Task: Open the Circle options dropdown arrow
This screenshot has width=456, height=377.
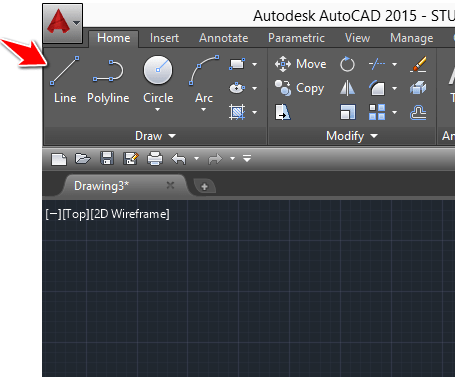Action: [157, 109]
